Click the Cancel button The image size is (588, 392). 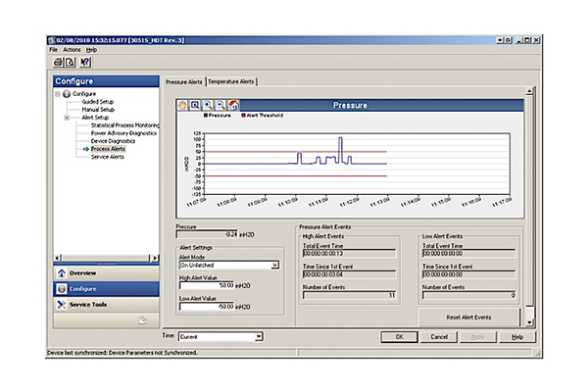click(438, 336)
